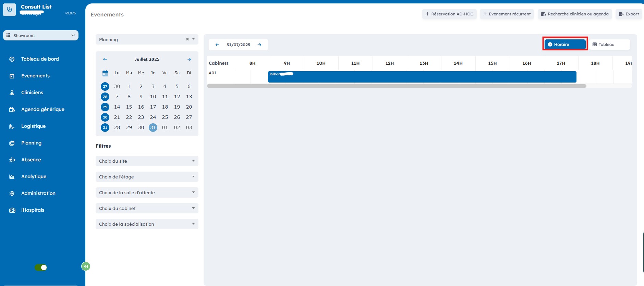
Task: Click the Réservation AD-HOC button
Action: [x=449, y=14]
